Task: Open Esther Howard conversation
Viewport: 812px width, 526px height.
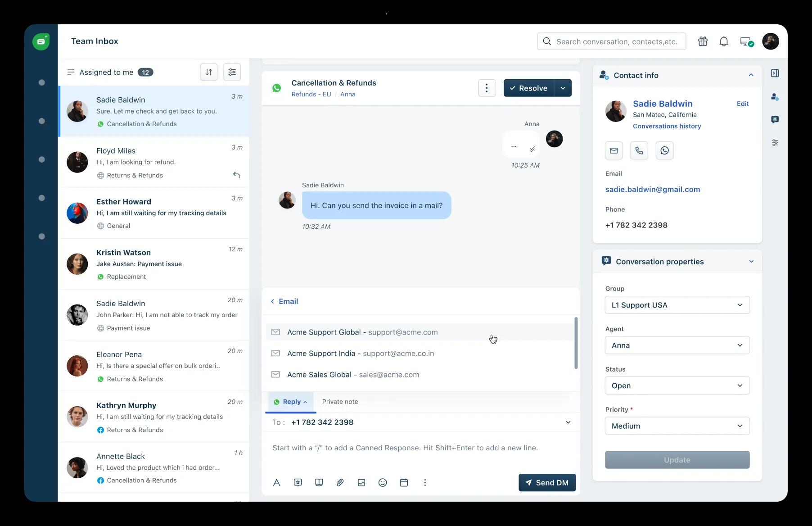Action: (153, 213)
